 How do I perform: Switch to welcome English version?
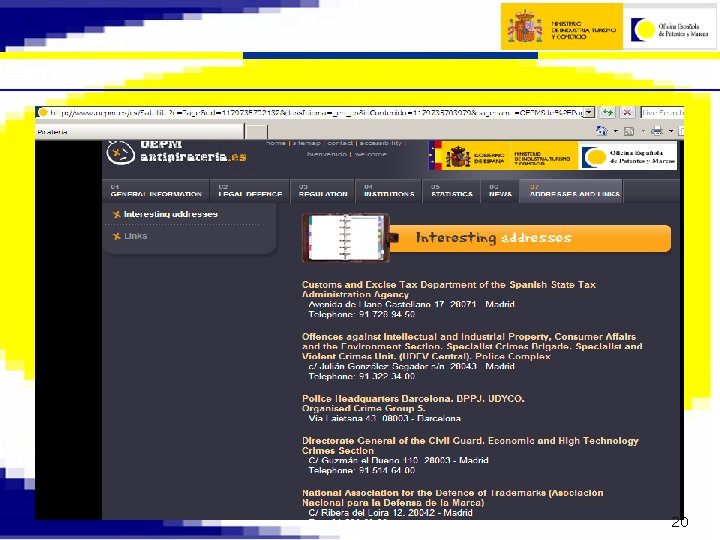click(371, 154)
